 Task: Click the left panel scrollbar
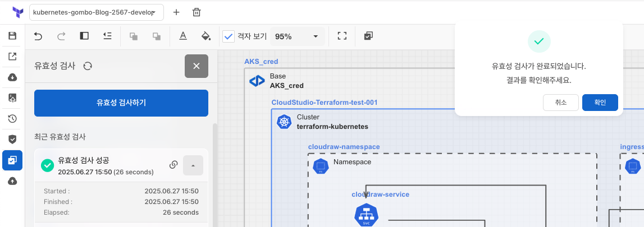coord(214,174)
